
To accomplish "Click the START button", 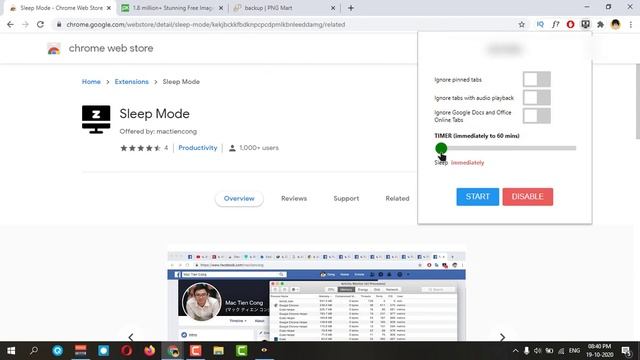I will [478, 197].
